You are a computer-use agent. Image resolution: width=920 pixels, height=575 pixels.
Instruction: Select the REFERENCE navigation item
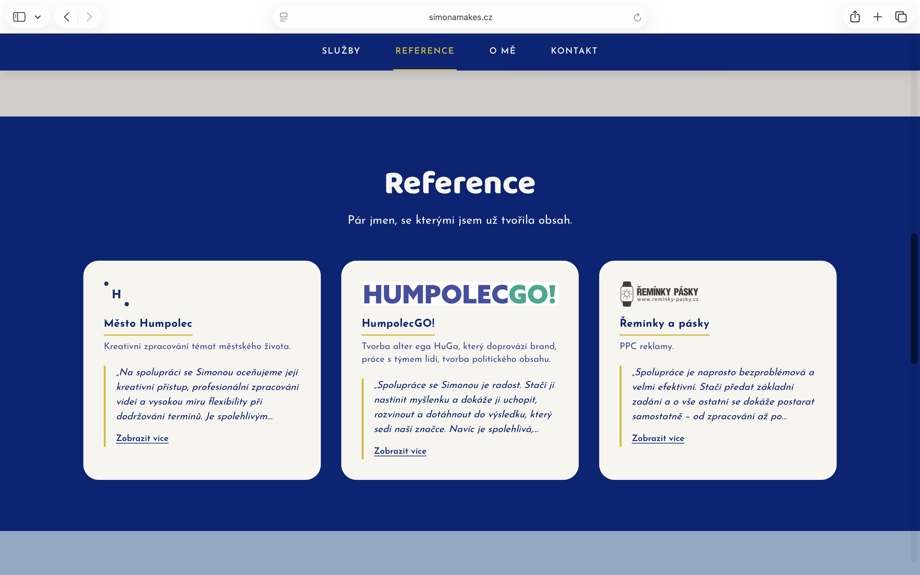click(425, 50)
